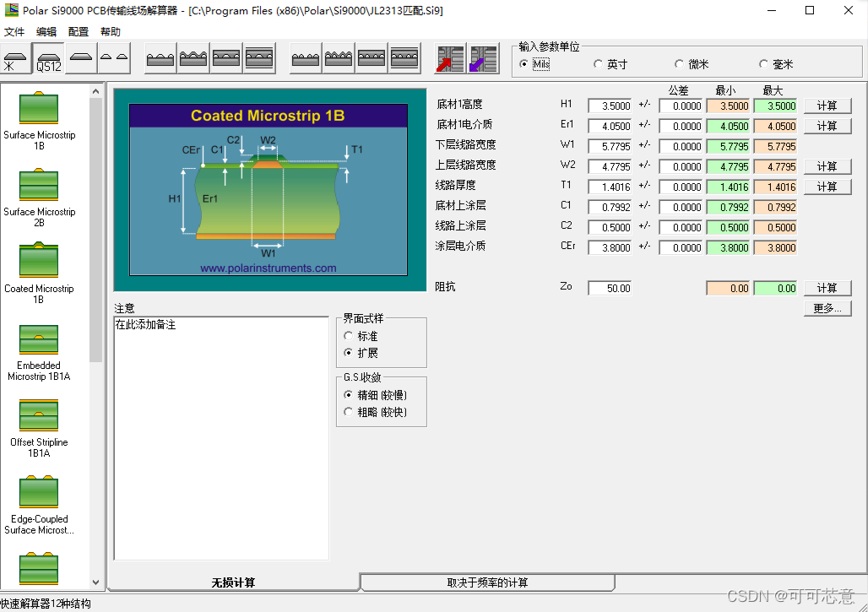This screenshot has height=612, width=868.
Task: Click the H1 minimum value cell
Action: [729, 106]
